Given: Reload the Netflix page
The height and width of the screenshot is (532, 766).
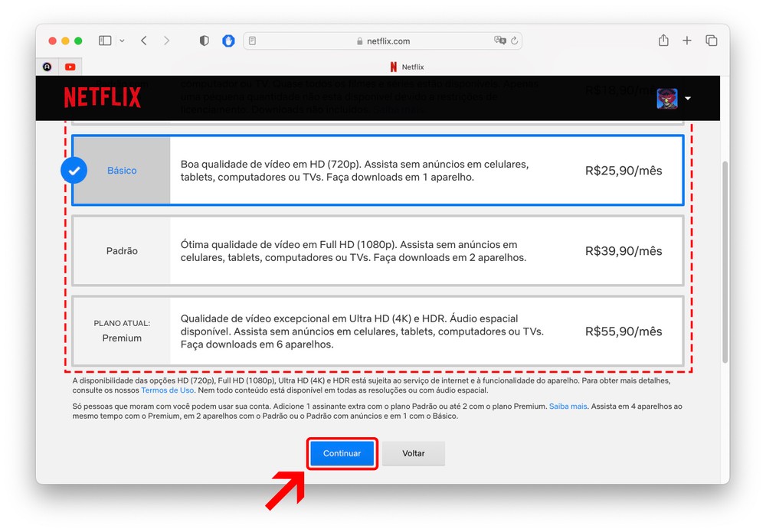Looking at the screenshot, I should click(x=515, y=41).
